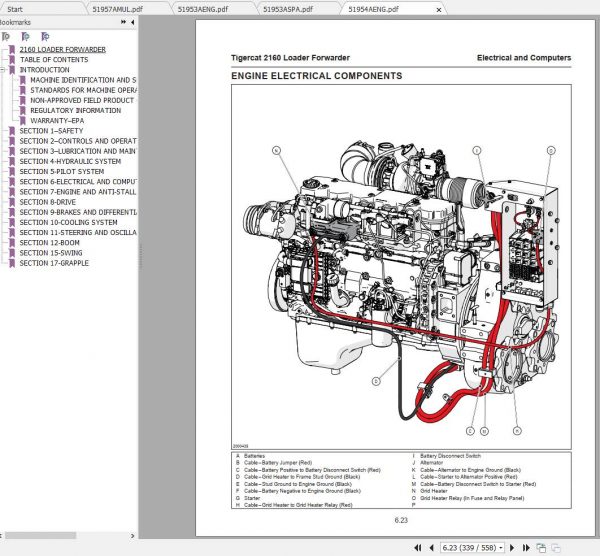
Task: Click callout D on engine diagram
Action: (376, 381)
